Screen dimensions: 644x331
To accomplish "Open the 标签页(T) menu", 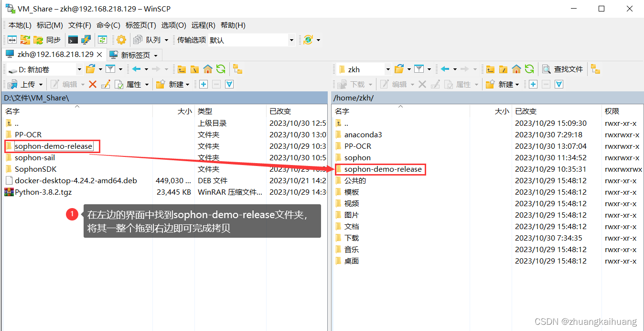I will click(x=141, y=25).
